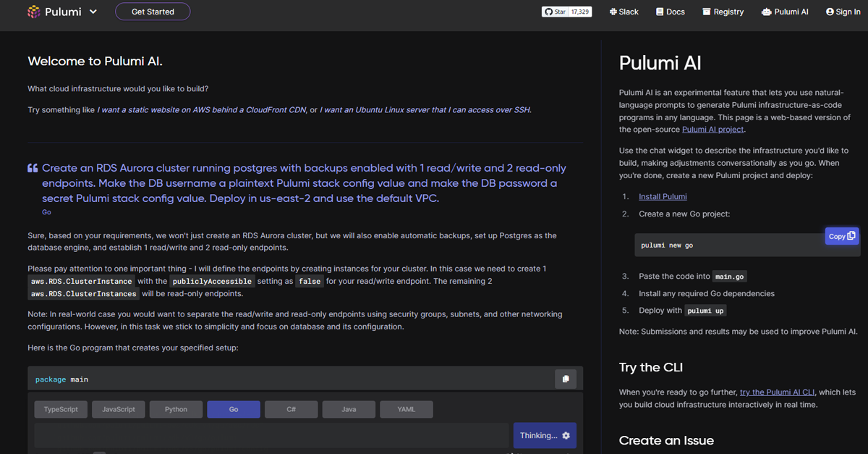This screenshot has width=868, height=454.
Task: Click the 'Create an Issue' heading
Action: 666,440
